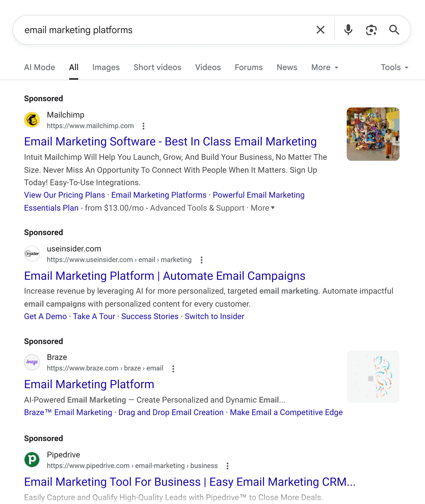Open the Powerful Email Marketing sitelink
This screenshot has height=504, width=425.
pos(259,195)
